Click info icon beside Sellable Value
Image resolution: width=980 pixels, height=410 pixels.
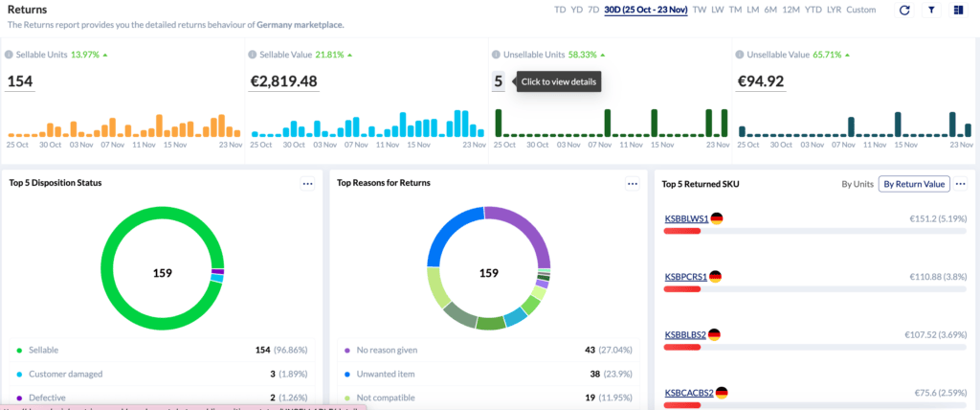click(x=252, y=55)
